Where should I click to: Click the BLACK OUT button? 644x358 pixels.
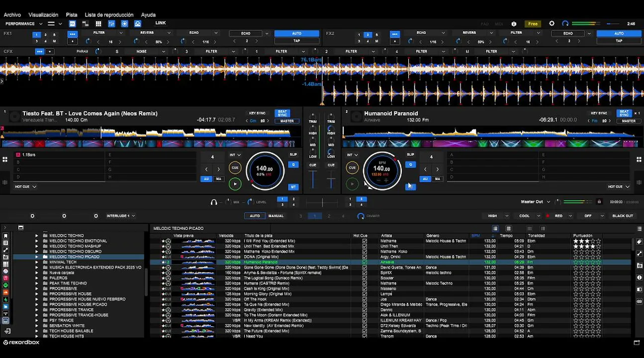pos(623,216)
